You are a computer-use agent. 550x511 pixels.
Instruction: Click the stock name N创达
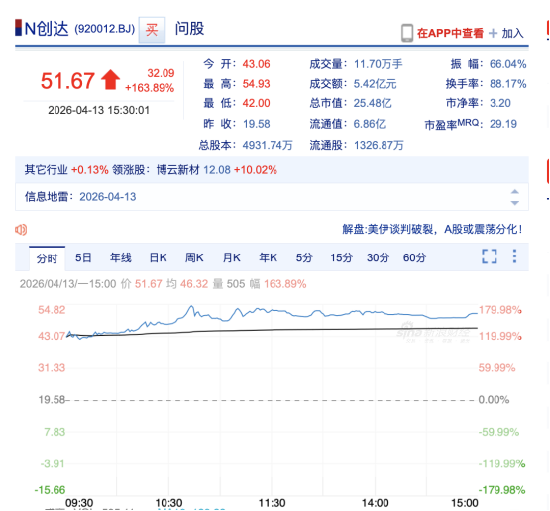coord(46,29)
